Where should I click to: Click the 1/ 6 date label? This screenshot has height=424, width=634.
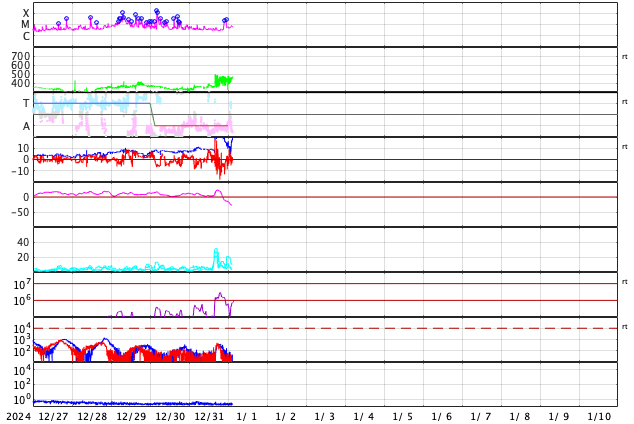click(x=442, y=417)
